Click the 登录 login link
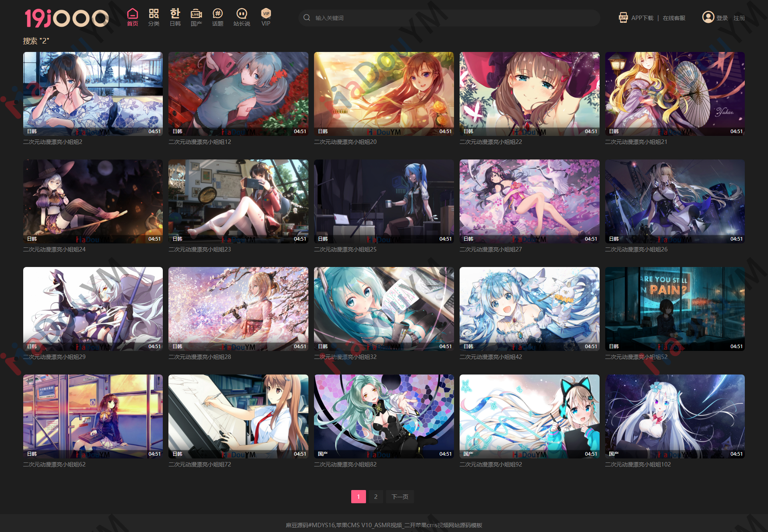The width and height of the screenshot is (768, 532). 722,18
